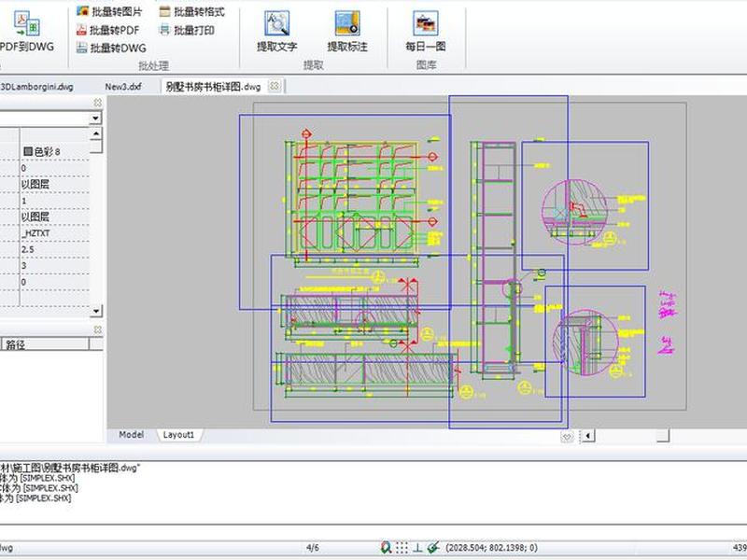Open the 每日一图 daily drawing gallery
This screenshot has width=747, height=560.
pos(426,31)
